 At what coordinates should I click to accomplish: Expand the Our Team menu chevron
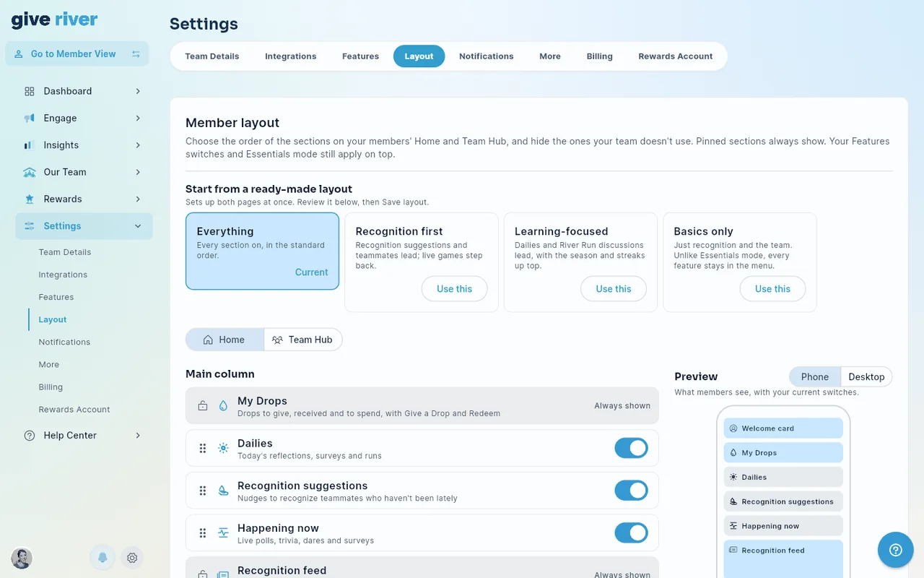(x=138, y=172)
